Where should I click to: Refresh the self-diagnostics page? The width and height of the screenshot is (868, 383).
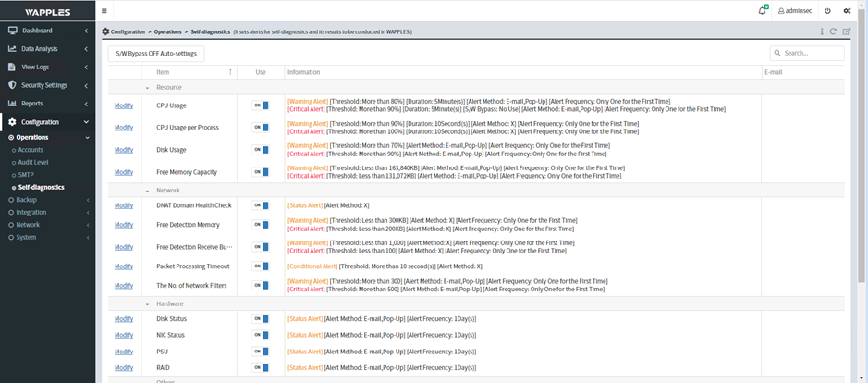(834, 31)
